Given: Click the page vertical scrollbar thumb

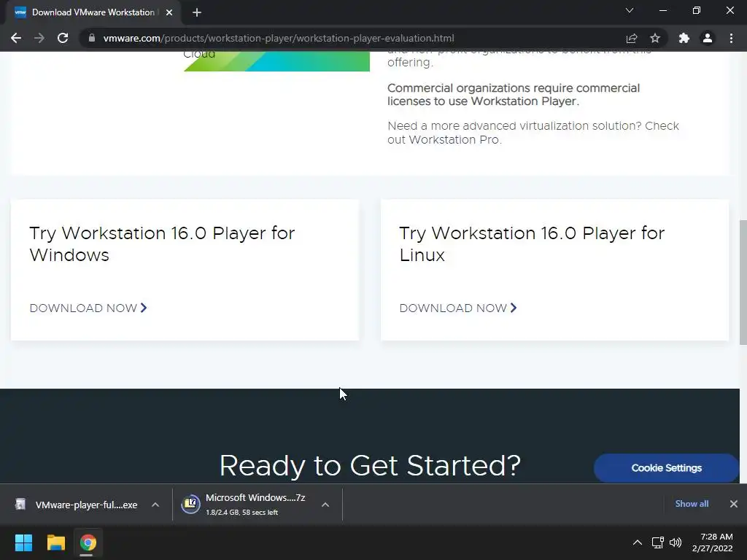Looking at the screenshot, I should [743, 282].
